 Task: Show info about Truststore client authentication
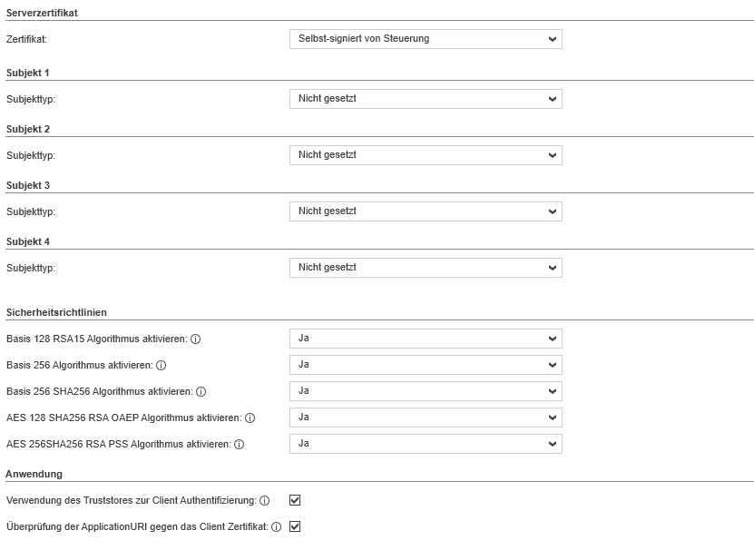264,500
